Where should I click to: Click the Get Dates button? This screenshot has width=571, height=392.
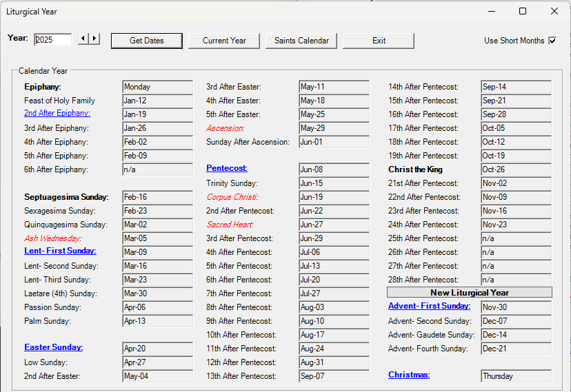[147, 41]
